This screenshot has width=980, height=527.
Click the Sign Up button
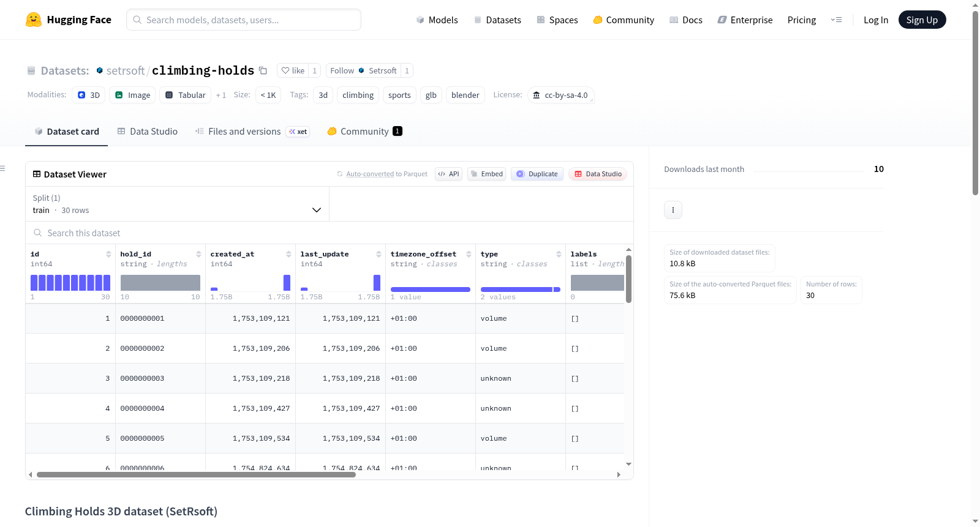point(922,20)
